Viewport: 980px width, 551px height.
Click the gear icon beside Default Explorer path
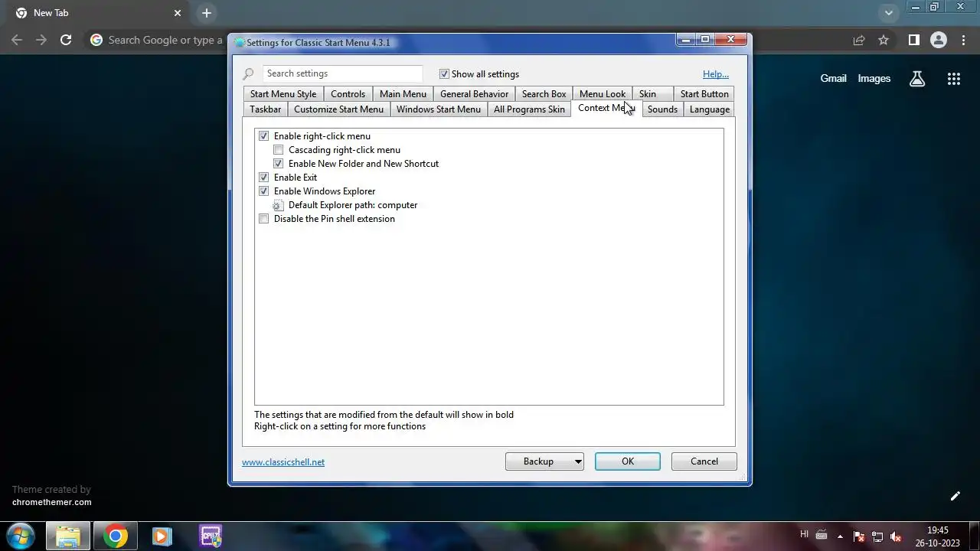(x=278, y=205)
